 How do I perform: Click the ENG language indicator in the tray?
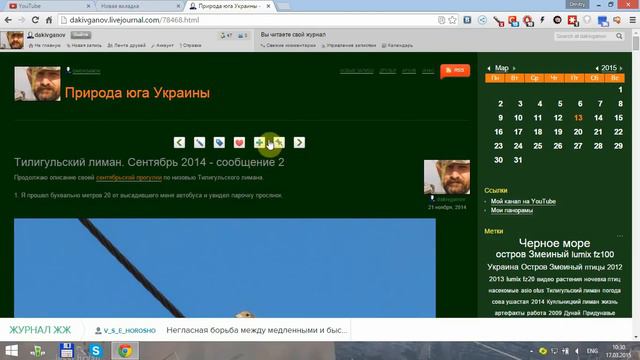coord(592,351)
